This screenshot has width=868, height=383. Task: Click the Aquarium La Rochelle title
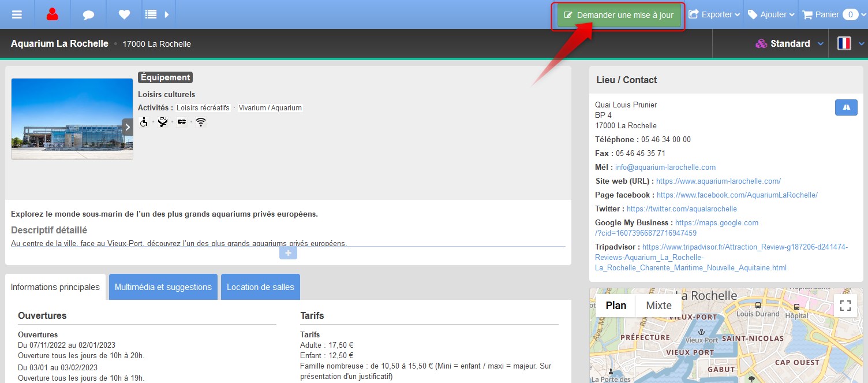[59, 43]
